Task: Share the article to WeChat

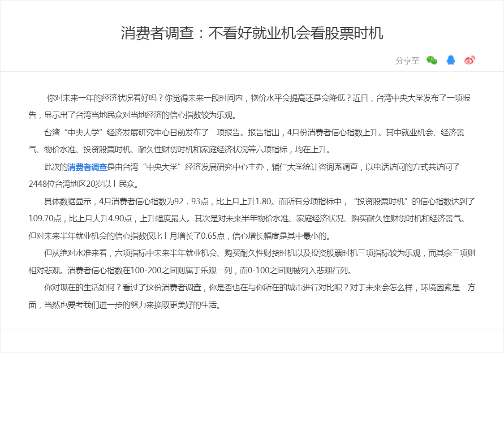Action: tap(432, 60)
